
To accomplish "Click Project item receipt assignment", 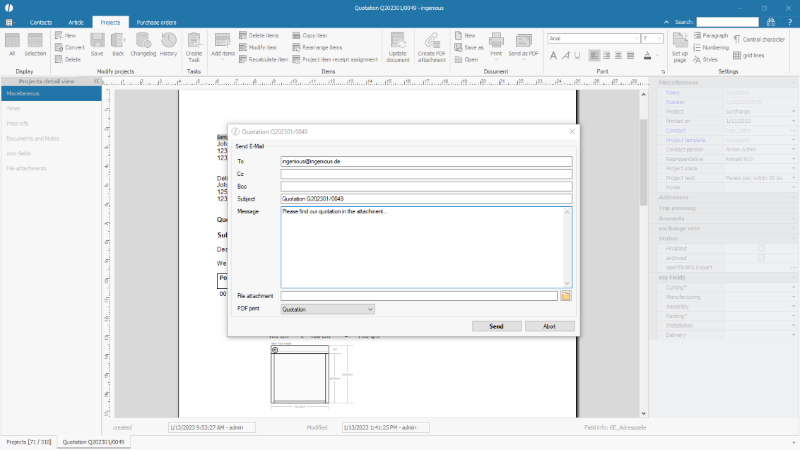I will point(335,59).
